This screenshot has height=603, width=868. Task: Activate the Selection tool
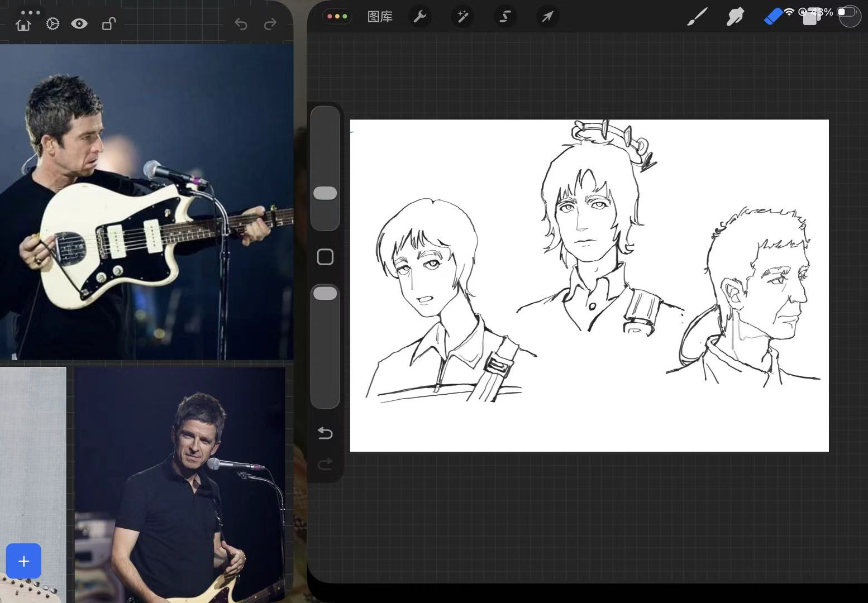(505, 17)
